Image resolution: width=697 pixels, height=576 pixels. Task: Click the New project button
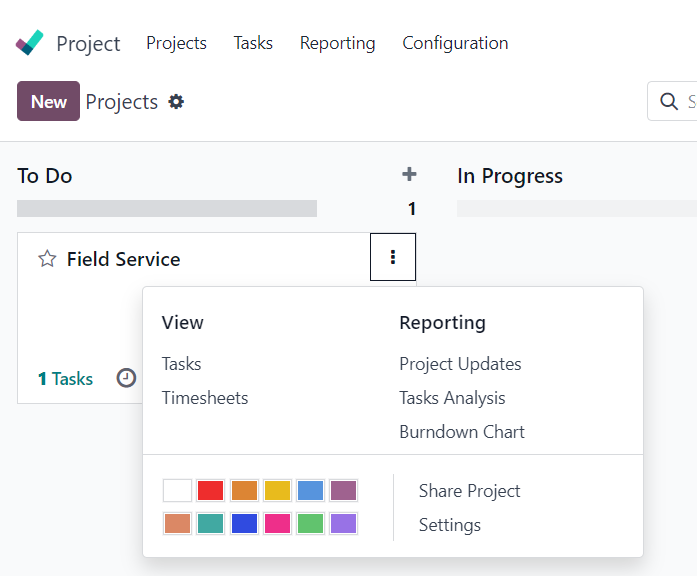48,101
